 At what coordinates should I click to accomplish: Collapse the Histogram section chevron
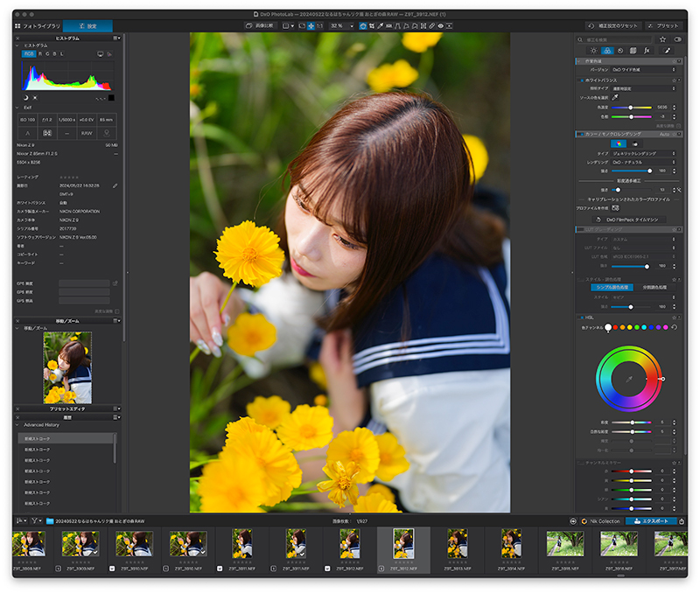17,45
